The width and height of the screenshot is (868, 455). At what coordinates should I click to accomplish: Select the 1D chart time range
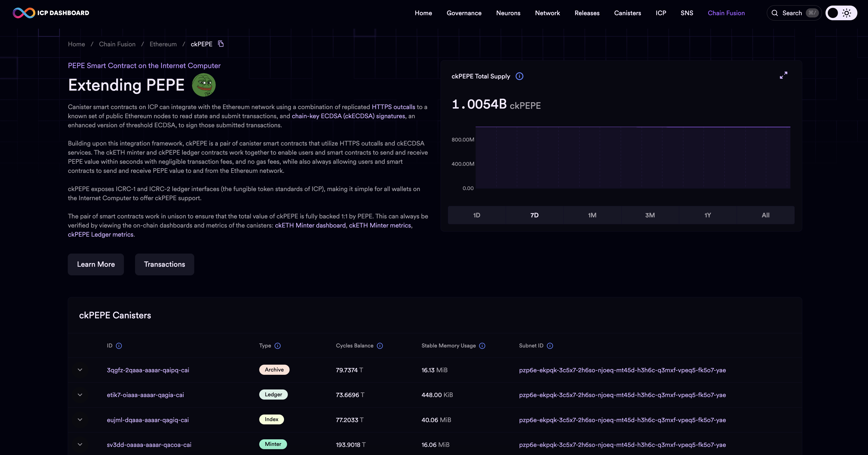pyautogui.click(x=476, y=215)
